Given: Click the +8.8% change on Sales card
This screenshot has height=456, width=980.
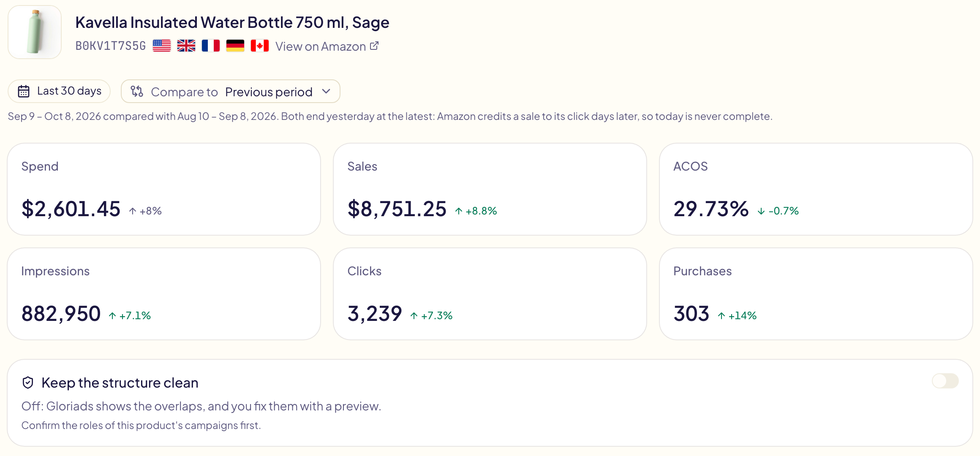Looking at the screenshot, I should 476,211.
